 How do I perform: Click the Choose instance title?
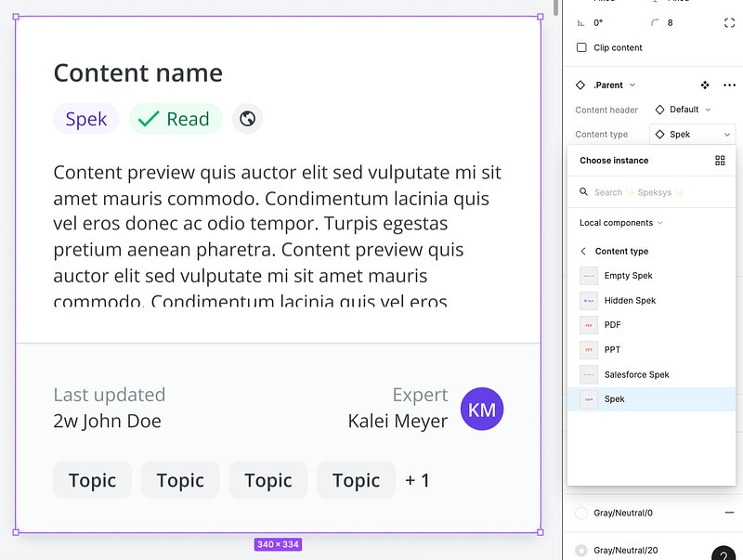614,161
